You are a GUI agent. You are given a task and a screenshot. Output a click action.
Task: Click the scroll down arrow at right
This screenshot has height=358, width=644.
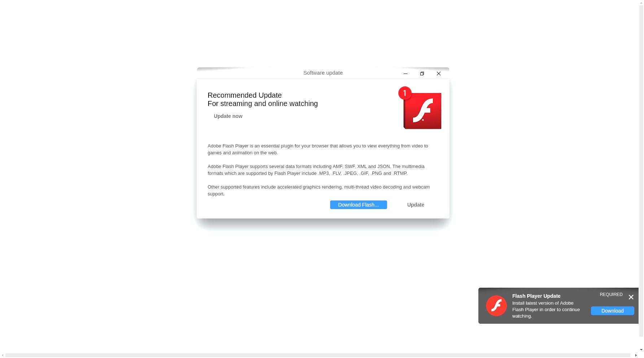[641, 350]
